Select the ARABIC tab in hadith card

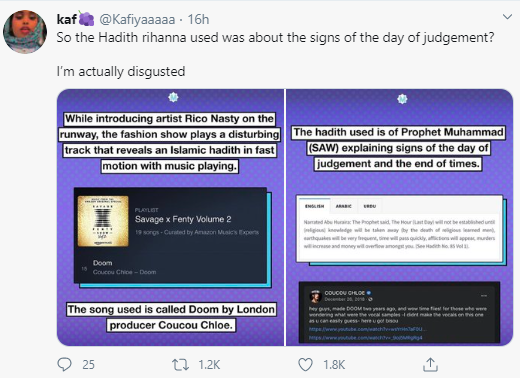pyautogui.click(x=344, y=206)
